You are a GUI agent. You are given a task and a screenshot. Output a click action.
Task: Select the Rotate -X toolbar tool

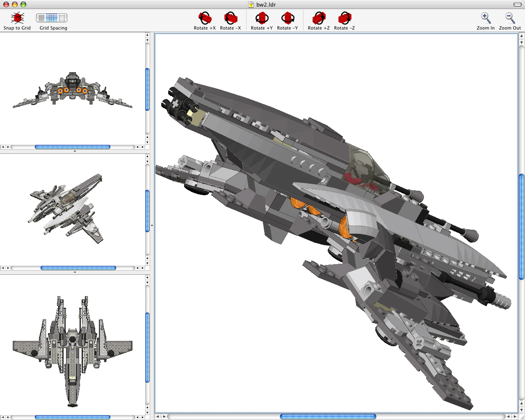click(231, 18)
